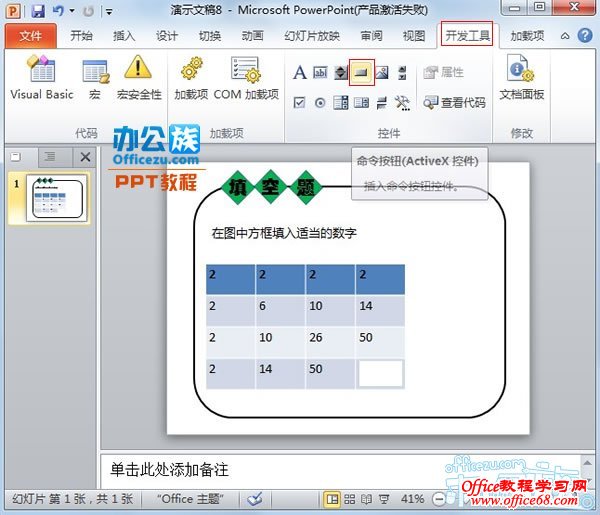Expand undo history dropdown arrow
The height and width of the screenshot is (515, 600).
72,11
